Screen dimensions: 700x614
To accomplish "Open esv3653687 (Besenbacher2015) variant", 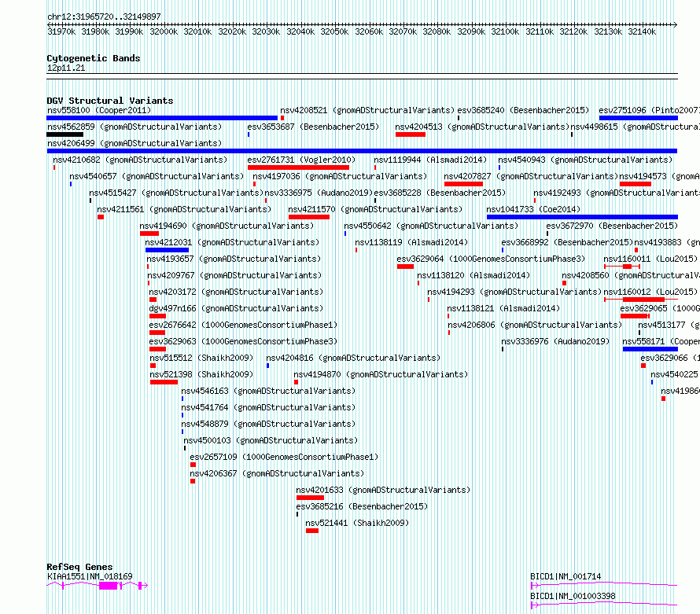I will (313, 127).
